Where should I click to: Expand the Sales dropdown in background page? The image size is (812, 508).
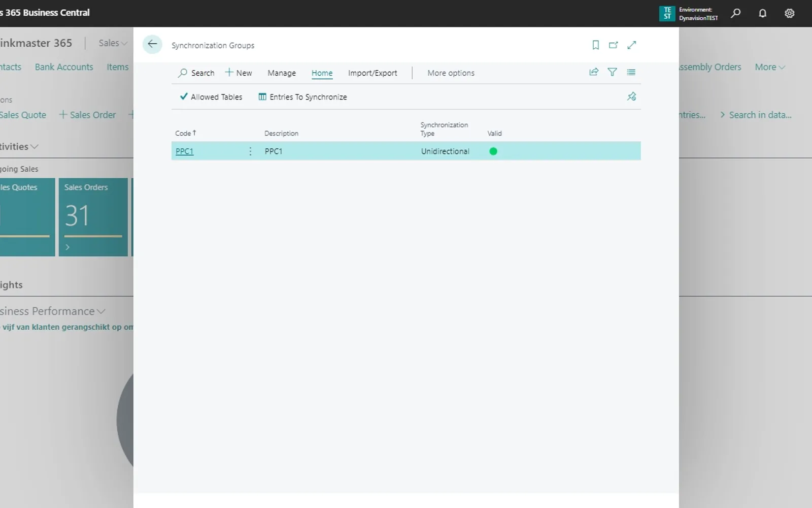click(x=113, y=43)
